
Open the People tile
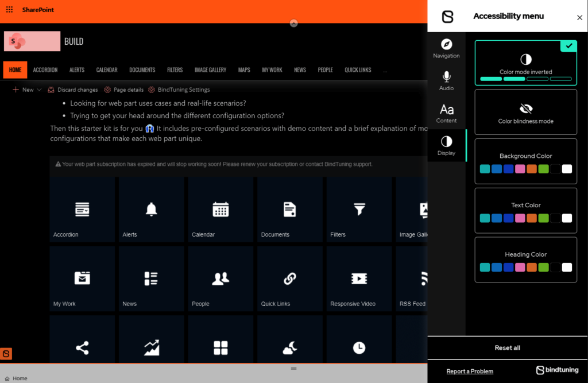[220, 278]
